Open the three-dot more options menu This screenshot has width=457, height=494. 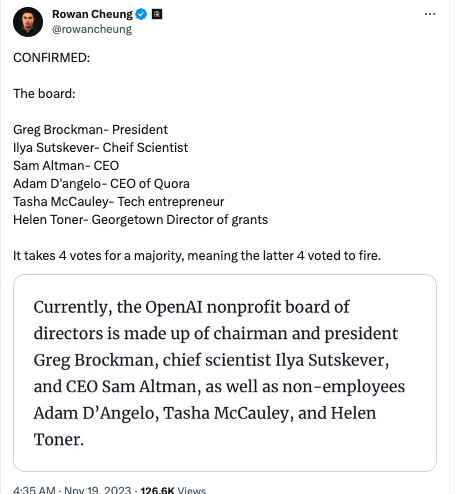point(430,14)
